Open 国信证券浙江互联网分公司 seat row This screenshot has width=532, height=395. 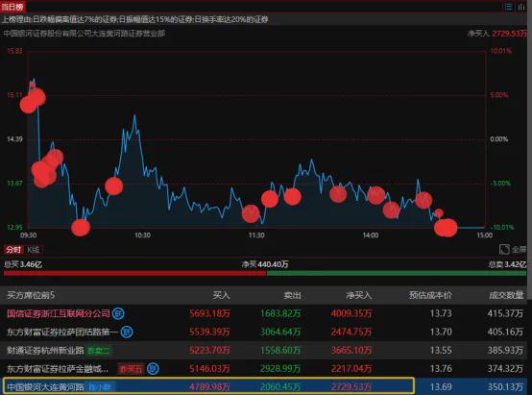point(266,313)
